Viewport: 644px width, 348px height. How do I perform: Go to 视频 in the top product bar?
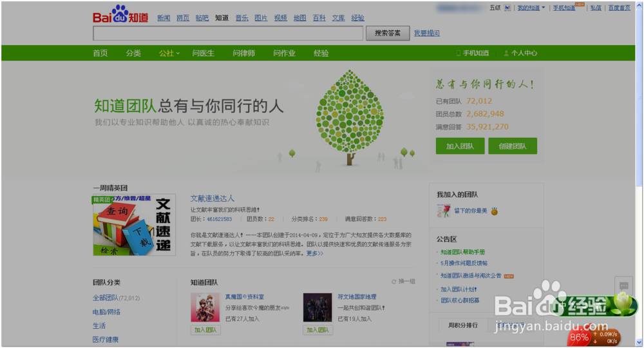point(281,17)
